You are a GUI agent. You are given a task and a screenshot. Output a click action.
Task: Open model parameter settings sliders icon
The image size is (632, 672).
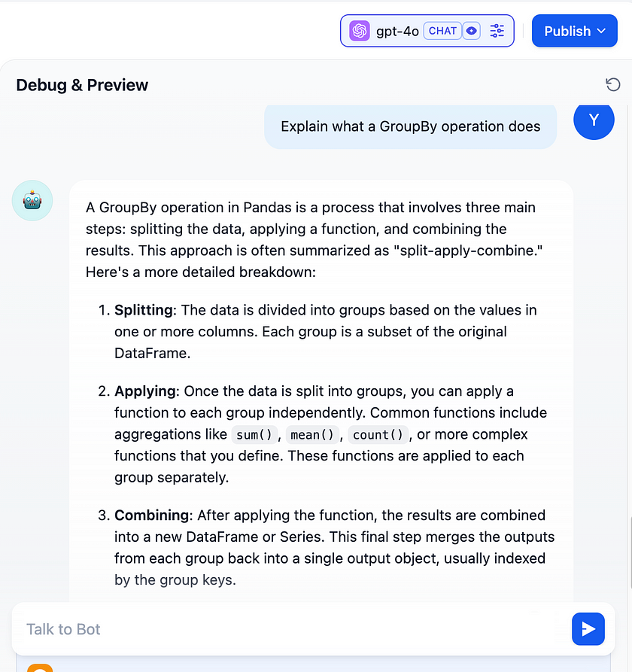tap(497, 31)
